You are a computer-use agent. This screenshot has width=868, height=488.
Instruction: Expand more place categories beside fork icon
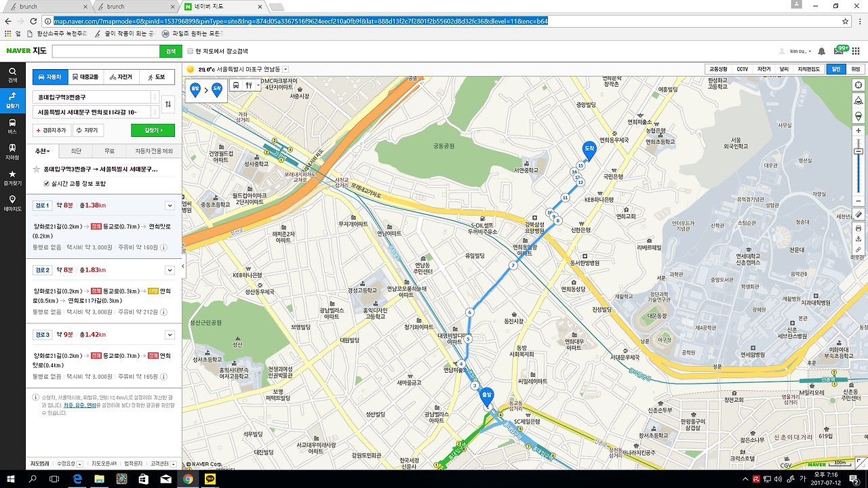coord(258,85)
